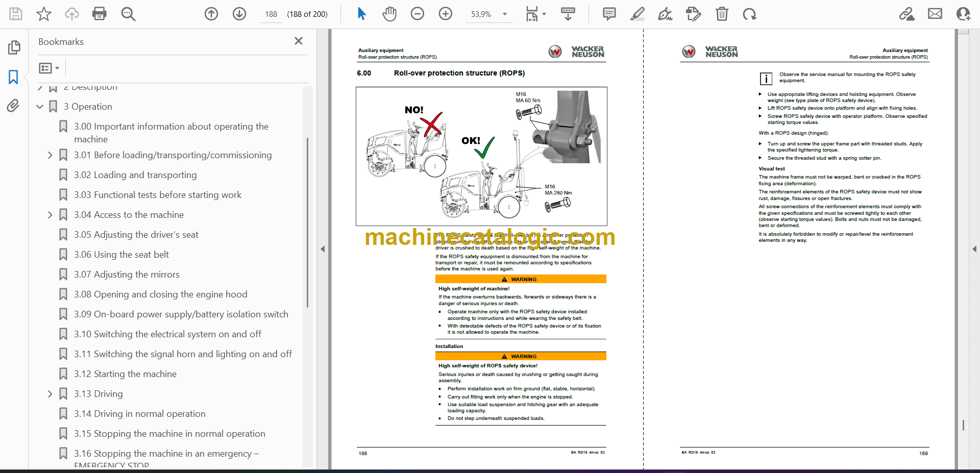Jump to 3.08 Opening and closing engine hood
The image size is (980, 473).
coord(160,294)
